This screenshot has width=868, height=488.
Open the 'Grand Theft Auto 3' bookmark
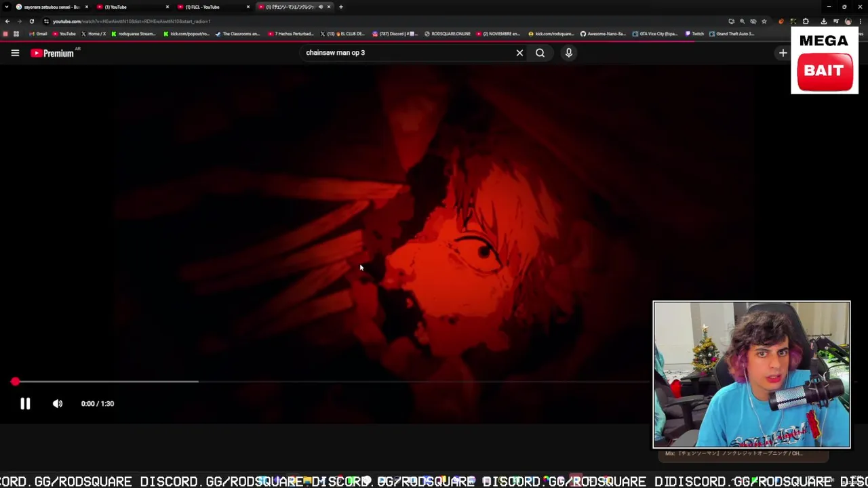pos(732,34)
